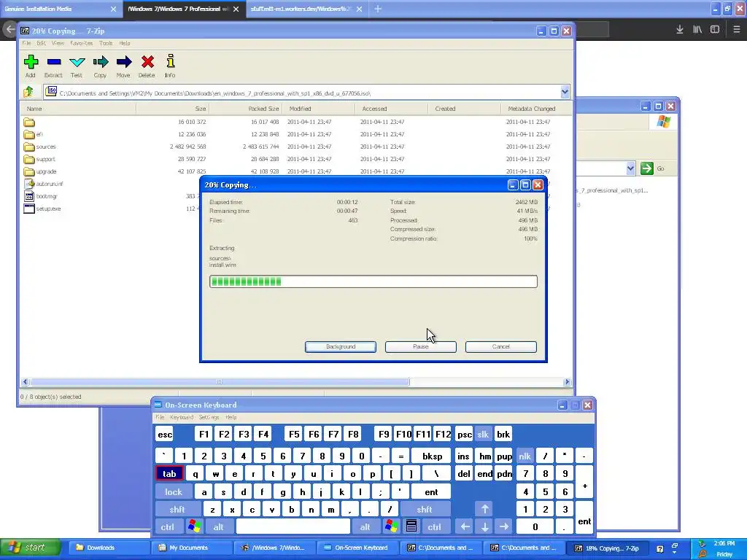
Task: Click the copying progress bar
Action: pos(373,281)
